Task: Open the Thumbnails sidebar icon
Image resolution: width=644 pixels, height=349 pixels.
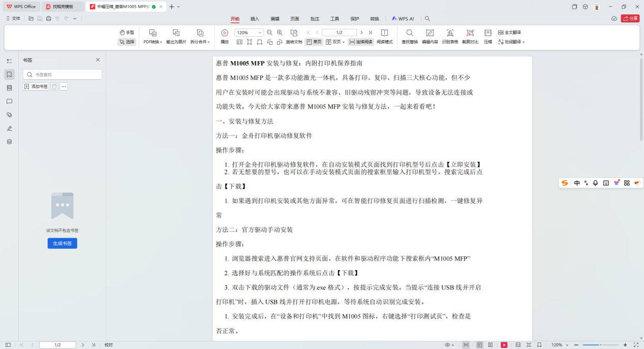Action: (x=9, y=88)
